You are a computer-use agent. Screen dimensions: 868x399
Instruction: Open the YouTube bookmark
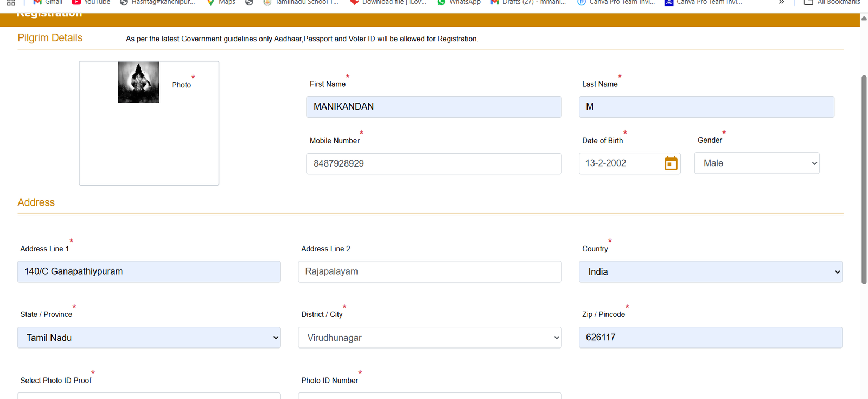(91, 2)
